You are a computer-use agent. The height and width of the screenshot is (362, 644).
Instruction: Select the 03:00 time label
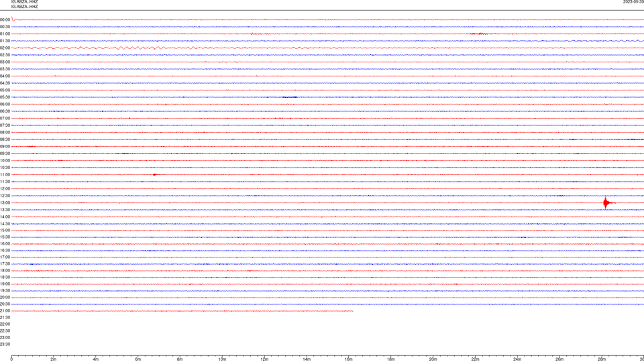(5, 62)
